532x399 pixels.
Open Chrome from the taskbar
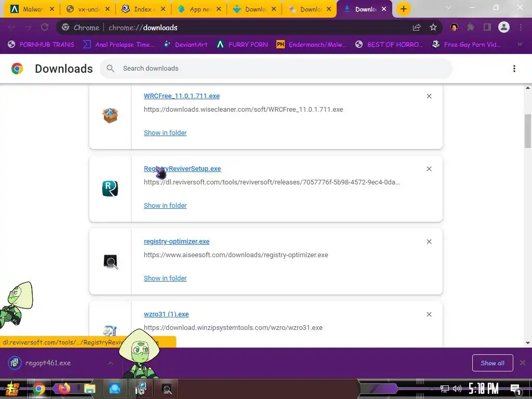point(38,389)
